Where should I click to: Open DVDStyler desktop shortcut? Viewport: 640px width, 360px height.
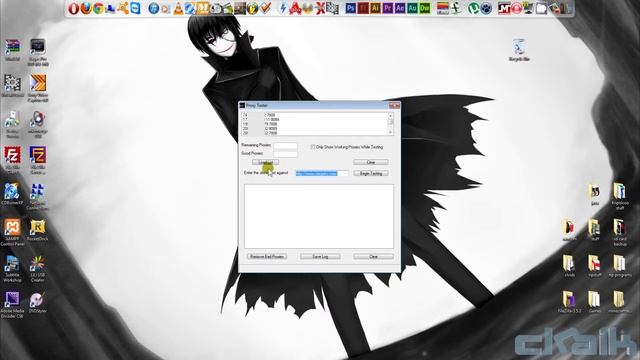(x=38, y=302)
